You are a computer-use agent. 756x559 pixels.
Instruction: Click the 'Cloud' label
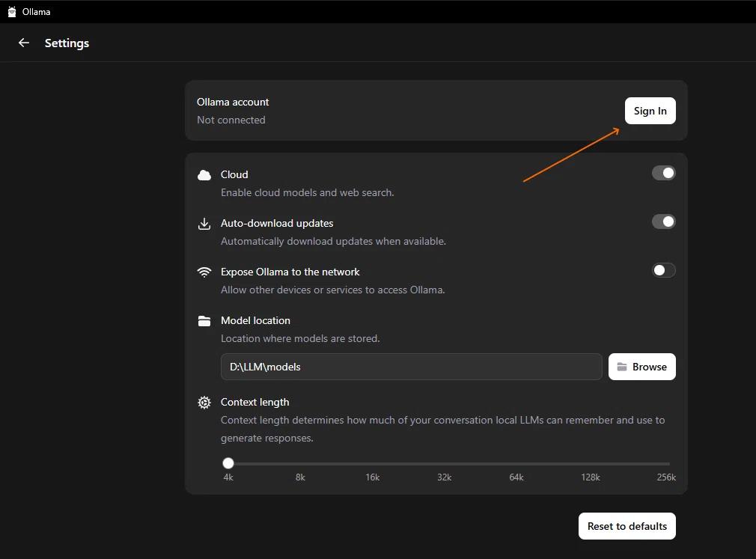[234, 174]
